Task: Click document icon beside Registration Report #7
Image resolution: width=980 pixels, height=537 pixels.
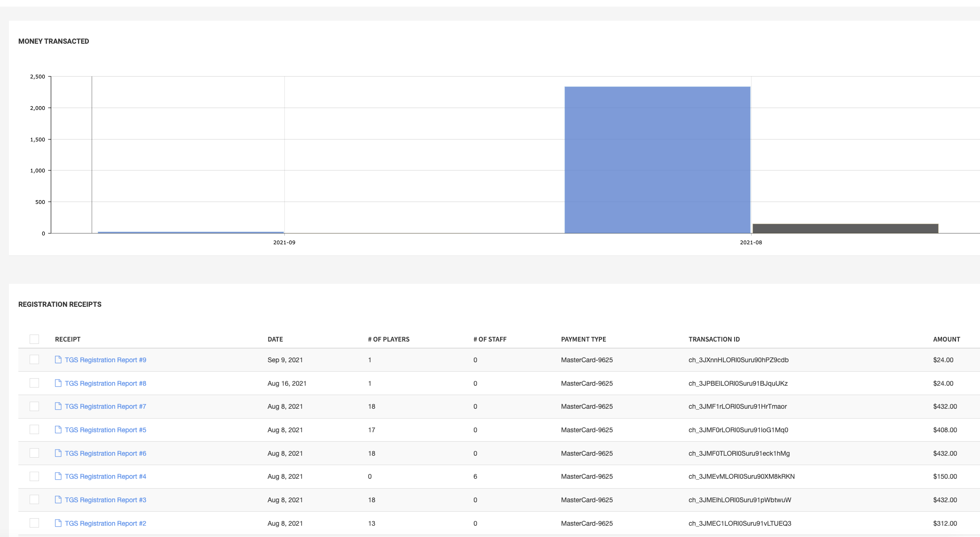Action: (58, 406)
